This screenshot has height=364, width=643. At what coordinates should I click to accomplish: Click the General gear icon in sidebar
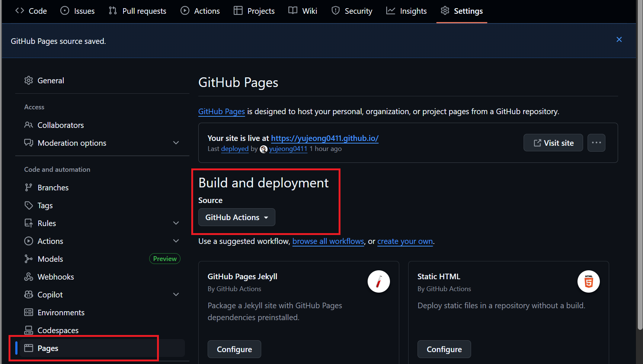[29, 80]
